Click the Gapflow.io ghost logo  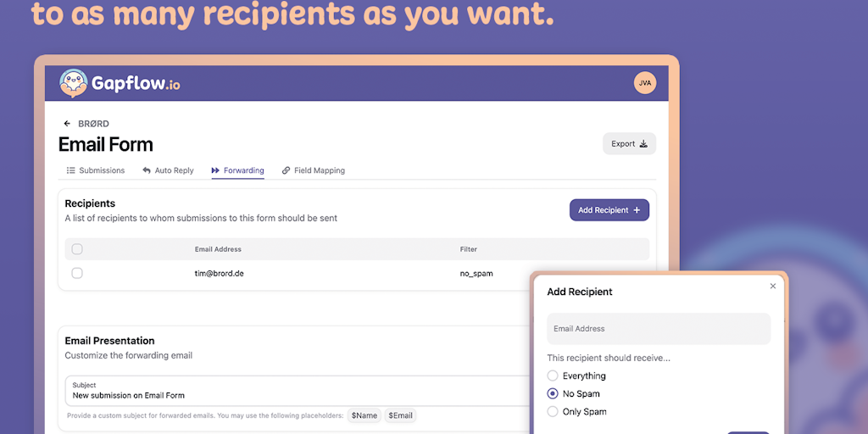pyautogui.click(x=75, y=83)
